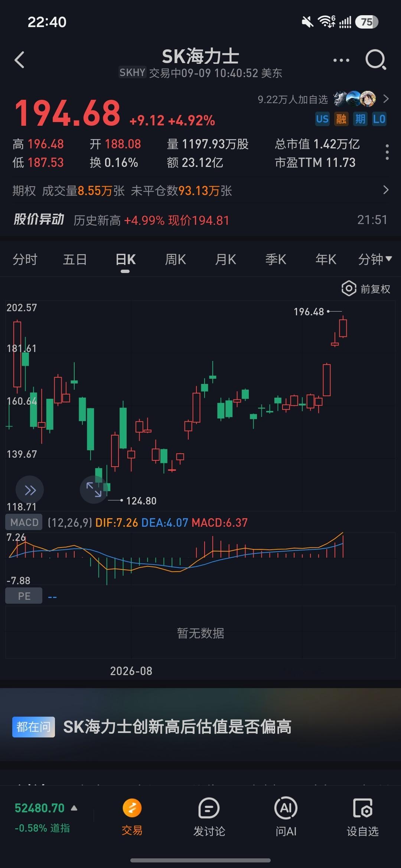The height and width of the screenshot is (868, 401).
Task: Open 都在问 valuation question banner
Action: pyautogui.click(x=200, y=727)
